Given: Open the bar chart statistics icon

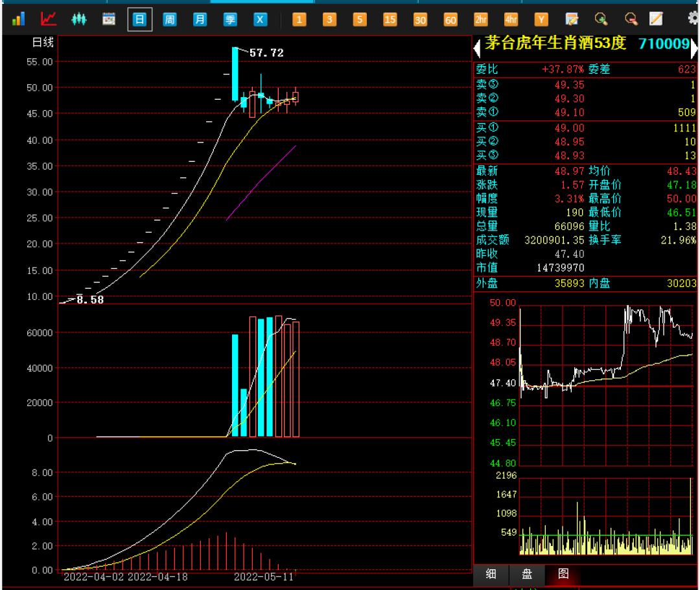Looking at the screenshot, I should [18, 19].
